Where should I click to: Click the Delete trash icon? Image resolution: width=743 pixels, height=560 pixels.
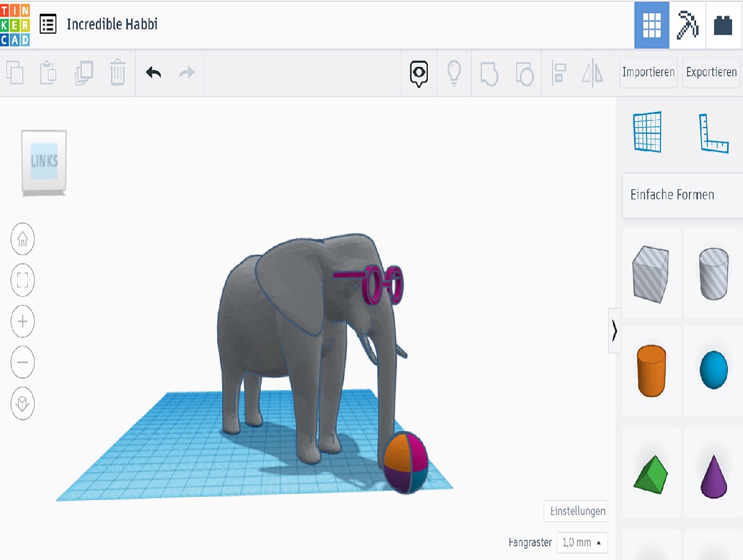(x=118, y=72)
